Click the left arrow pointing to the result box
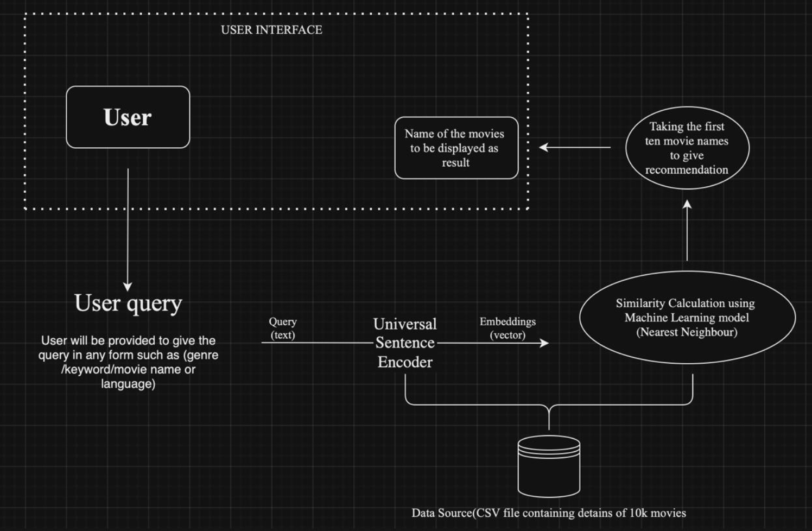The image size is (812, 531). pos(575,147)
